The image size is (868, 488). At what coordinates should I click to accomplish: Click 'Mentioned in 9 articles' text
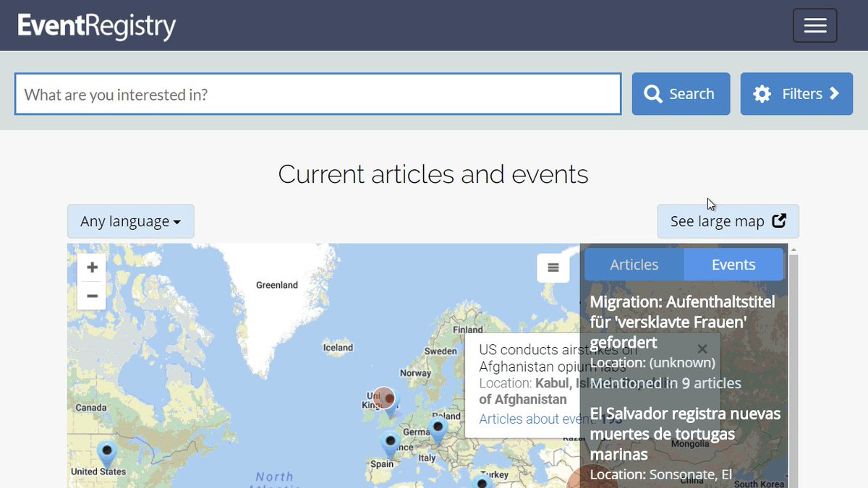click(x=665, y=383)
